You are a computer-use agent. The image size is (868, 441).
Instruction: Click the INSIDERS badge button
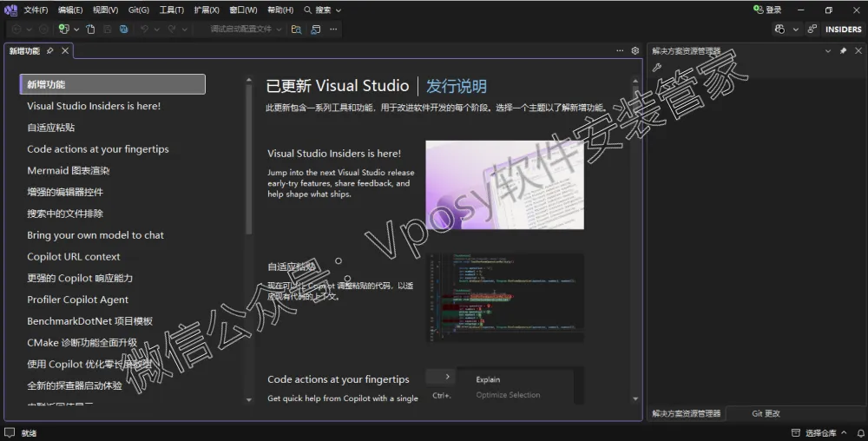(x=843, y=30)
